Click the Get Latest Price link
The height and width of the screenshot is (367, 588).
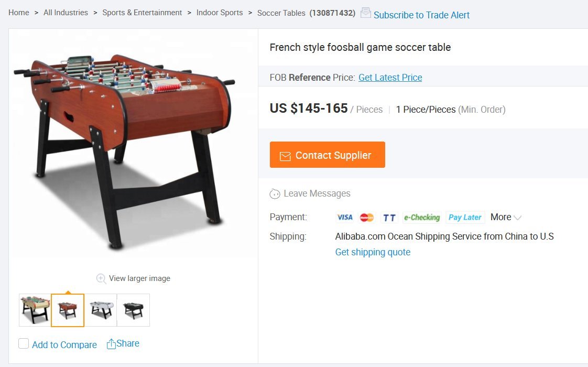[x=390, y=78]
